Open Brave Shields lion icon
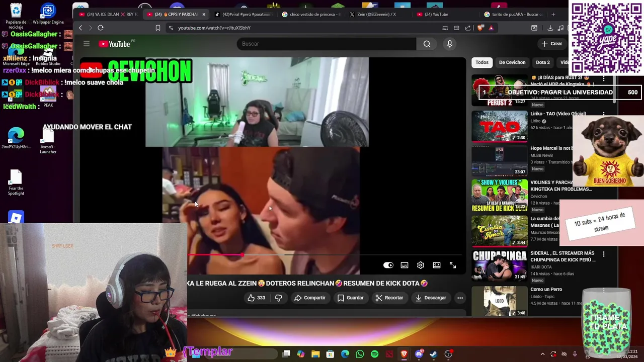 point(480,28)
